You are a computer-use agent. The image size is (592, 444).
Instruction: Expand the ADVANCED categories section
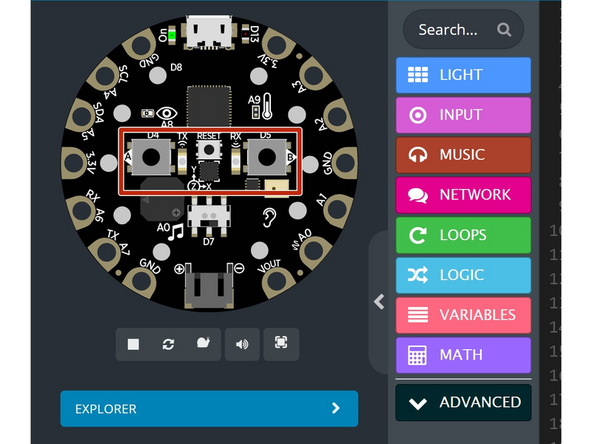pos(463,402)
